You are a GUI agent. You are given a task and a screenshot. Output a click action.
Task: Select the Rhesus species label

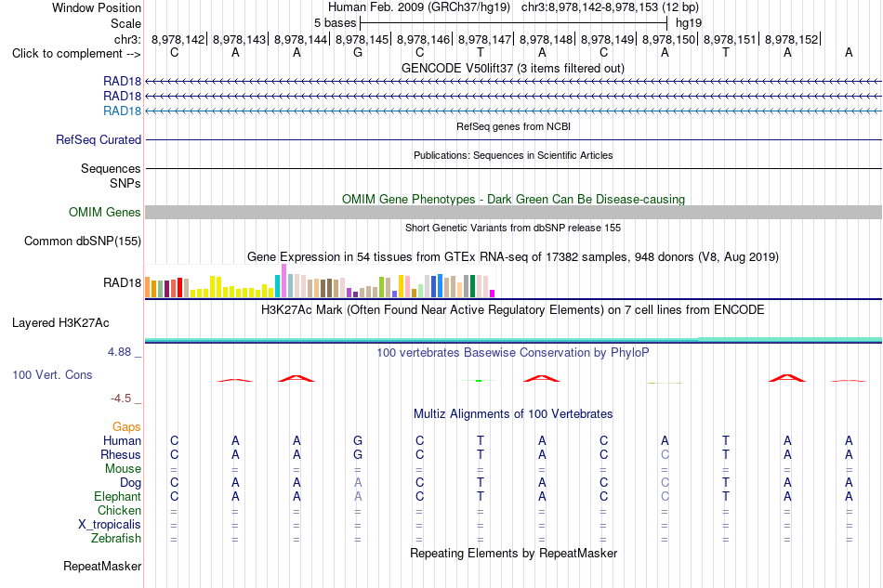tap(121, 454)
